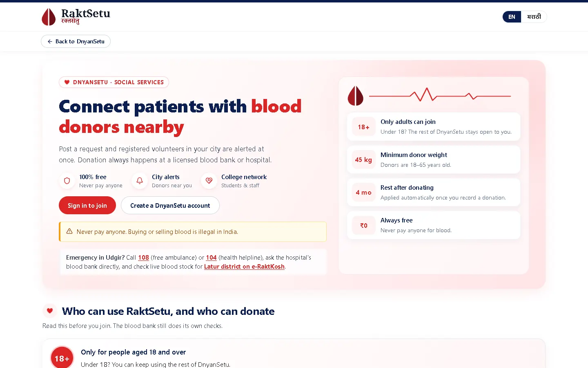
Task: Click the back arrow beside Back to DnyanSetu
Action: click(x=50, y=41)
